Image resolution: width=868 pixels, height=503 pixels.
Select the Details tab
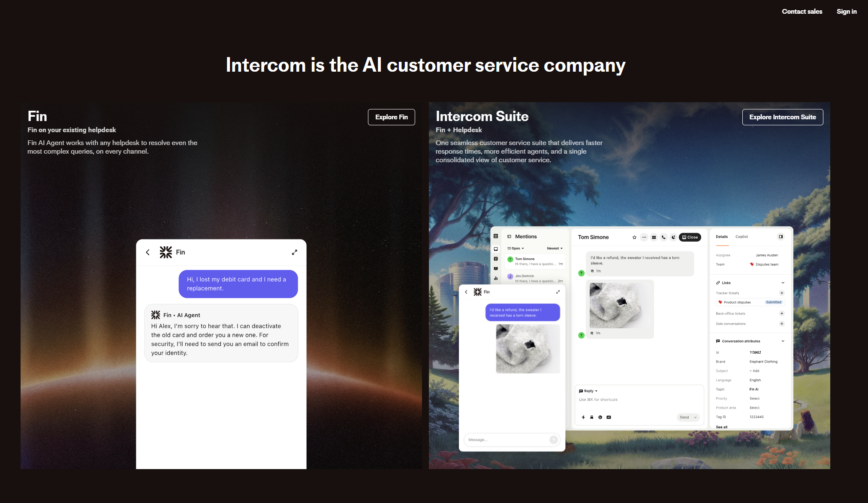point(721,236)
